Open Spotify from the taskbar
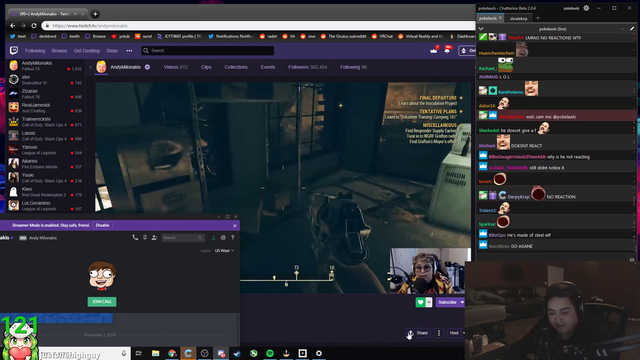640x360 pixels. pyautogui.click(x=270, y=353)
